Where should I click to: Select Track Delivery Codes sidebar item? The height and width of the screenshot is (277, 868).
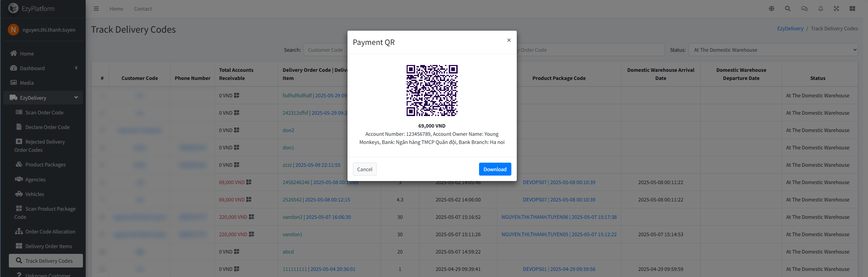(46, 261)
